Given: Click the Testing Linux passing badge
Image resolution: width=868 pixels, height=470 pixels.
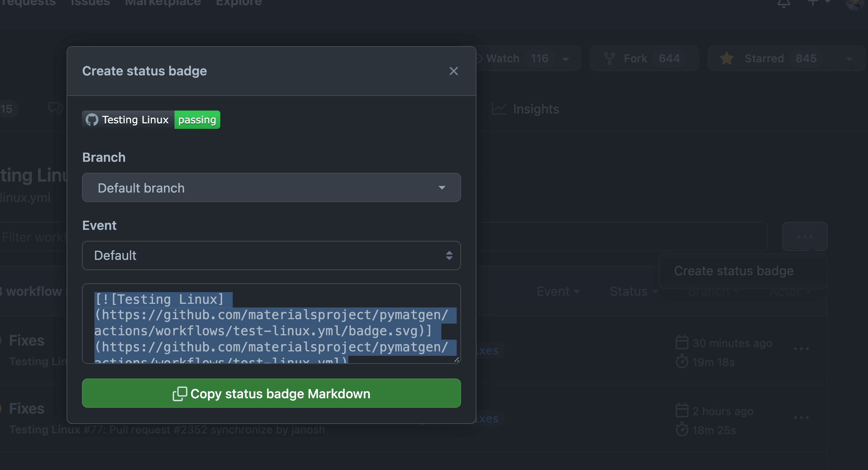Looking at the screenshot, I should click(x=151, y=120).
